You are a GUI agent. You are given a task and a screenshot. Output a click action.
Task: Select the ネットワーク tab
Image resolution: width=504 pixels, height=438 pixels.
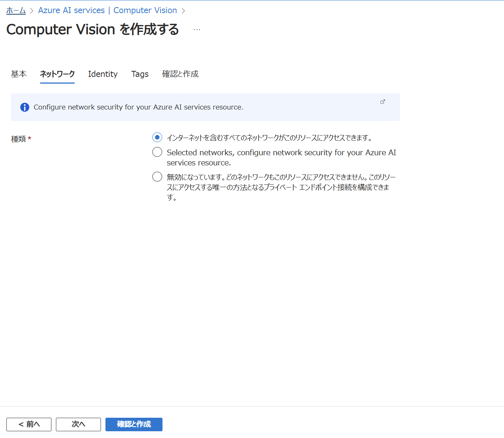click(x=57, y=74)
